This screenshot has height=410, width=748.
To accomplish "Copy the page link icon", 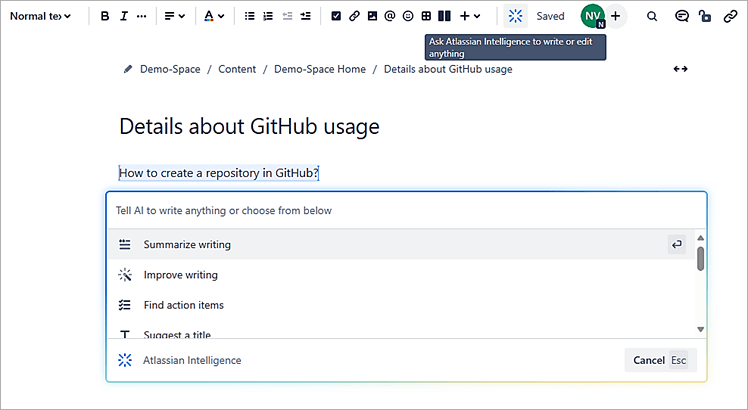I will click(x=730, y=16).
